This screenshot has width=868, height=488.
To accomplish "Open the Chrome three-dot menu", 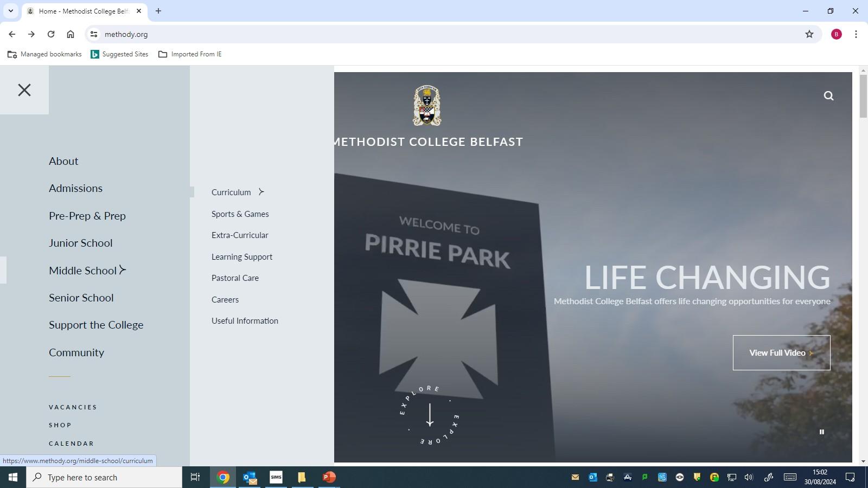I will (856, 34).
